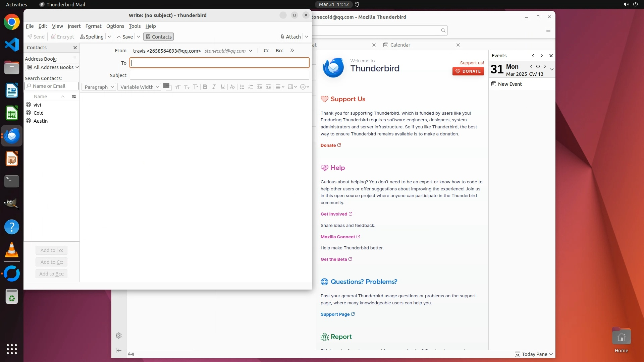Apply bulleted list formatting
The height and width of the screenshot is (362, 644).
point(242,87)
